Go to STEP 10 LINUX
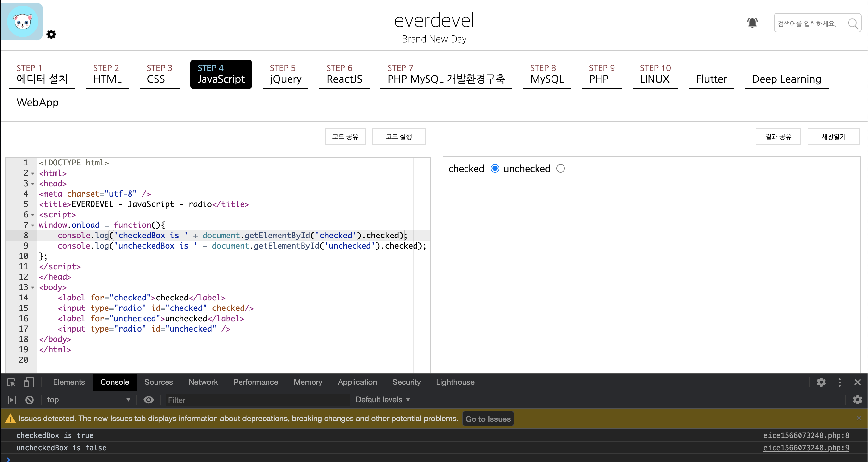The image size is (868, 462). 655,74
